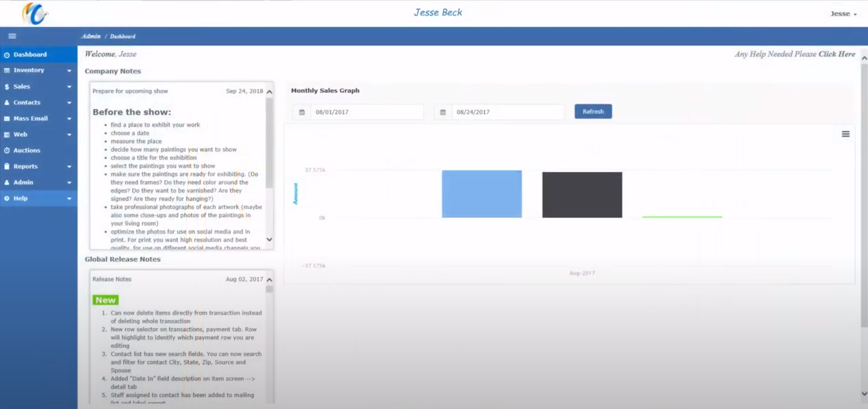868x409 pixels.
Task: Toggle the hamburger sidebar menu icon
Action: [12, 36]
